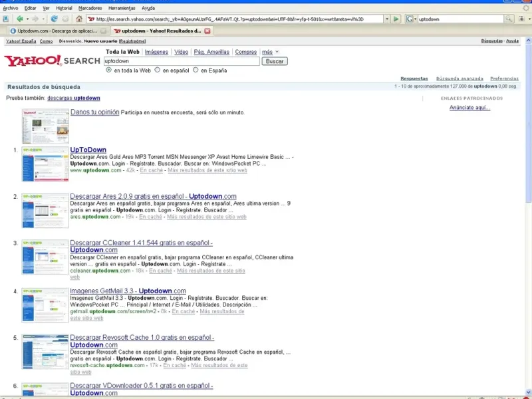Screen dimensions: 532x399
Task: Open the 'Danos tu opinión' survey link
Action: (94, 112)
